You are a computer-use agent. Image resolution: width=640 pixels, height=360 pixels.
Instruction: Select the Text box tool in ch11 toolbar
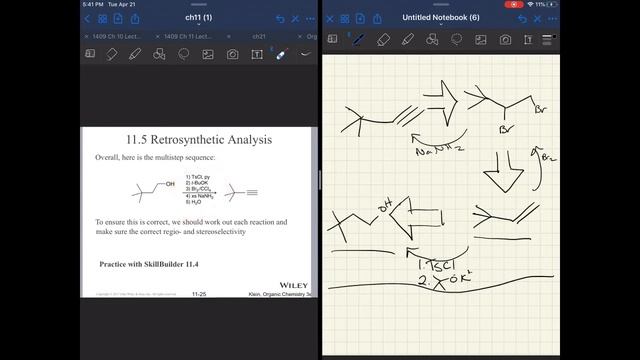point(257,54)
